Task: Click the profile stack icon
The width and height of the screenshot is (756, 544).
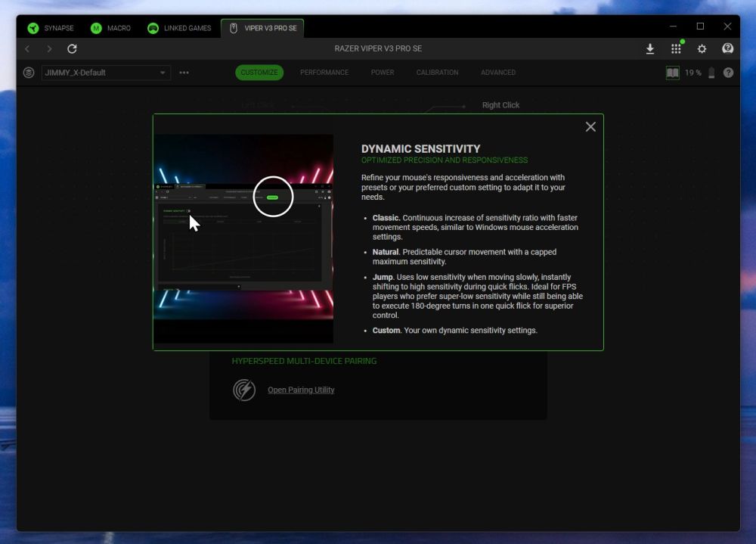Action: pyautogui.click(x=29, y=73)
